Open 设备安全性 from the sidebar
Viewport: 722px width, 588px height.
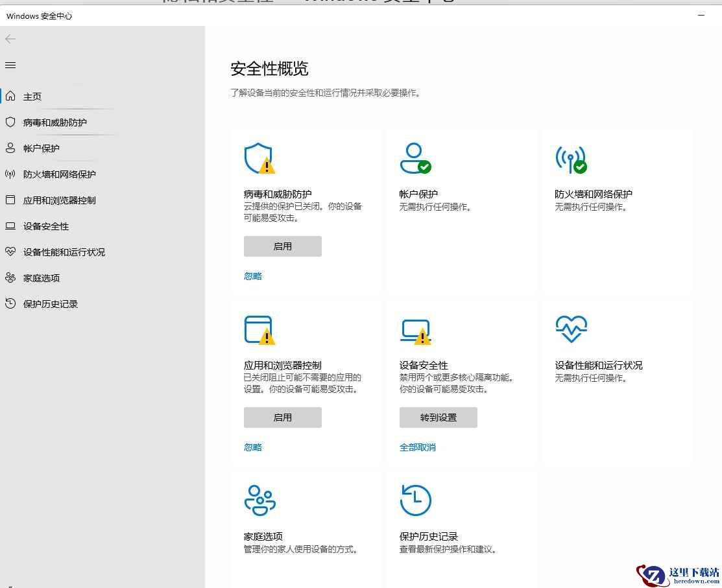(45, 226)
